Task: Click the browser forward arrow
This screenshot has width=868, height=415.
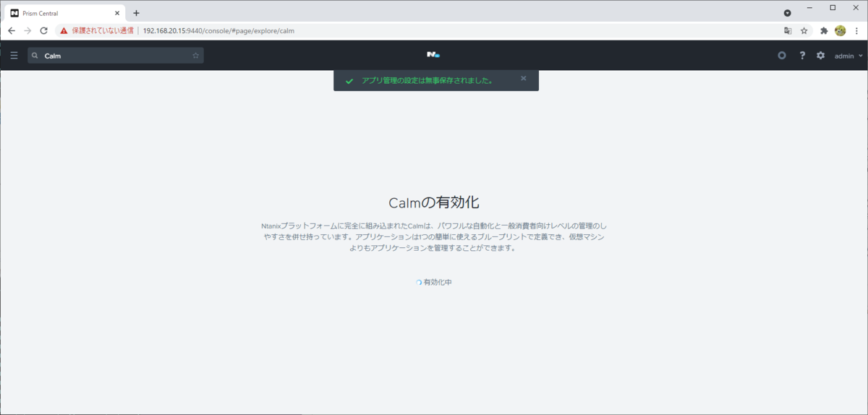Action: 27,31
